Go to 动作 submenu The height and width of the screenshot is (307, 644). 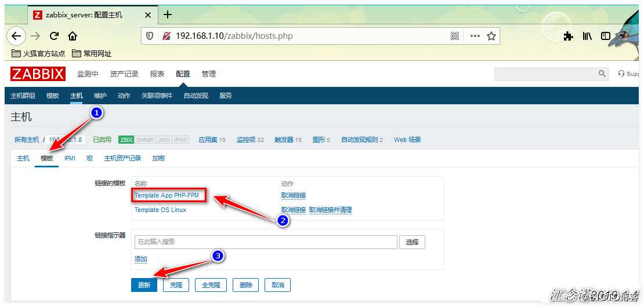(124, 96)
